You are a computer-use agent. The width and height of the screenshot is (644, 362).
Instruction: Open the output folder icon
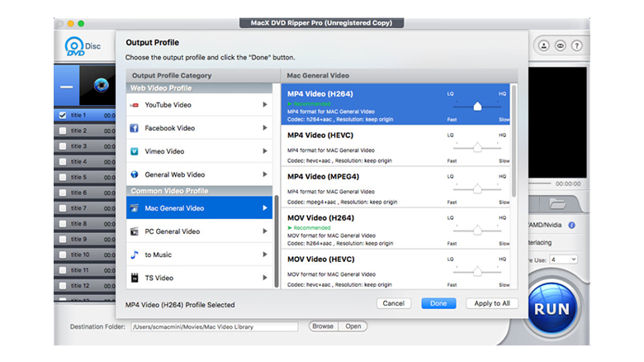pos(557,203)
